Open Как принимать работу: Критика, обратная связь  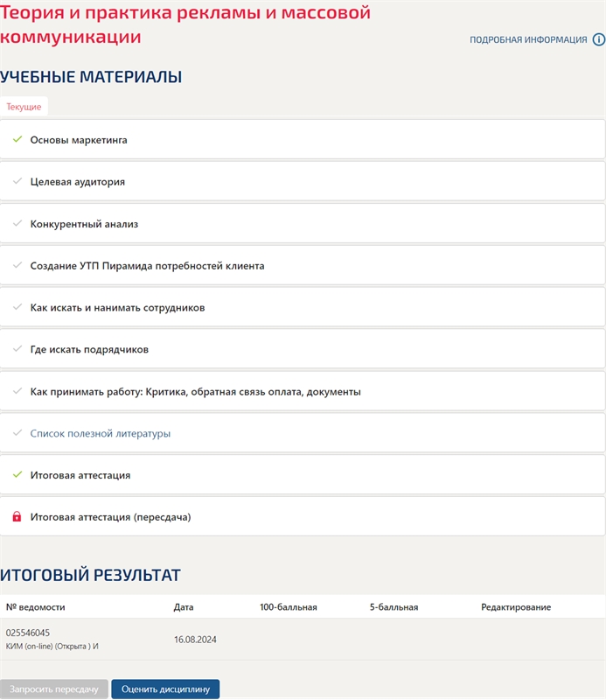[196, 391]
